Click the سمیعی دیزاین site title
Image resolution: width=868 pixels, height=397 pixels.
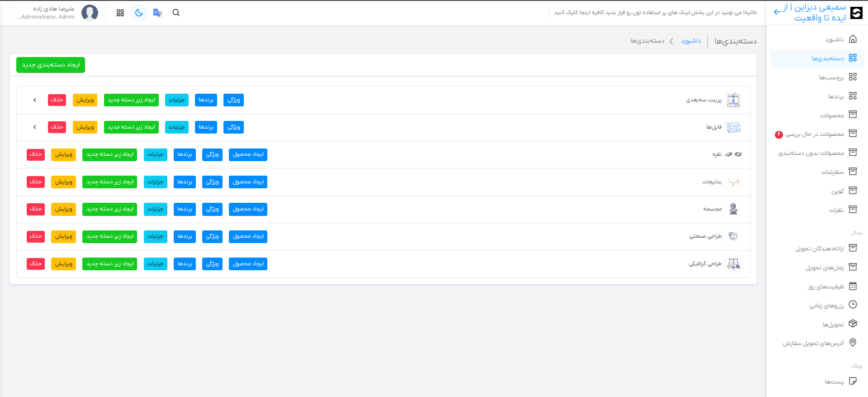pos(814,13)
